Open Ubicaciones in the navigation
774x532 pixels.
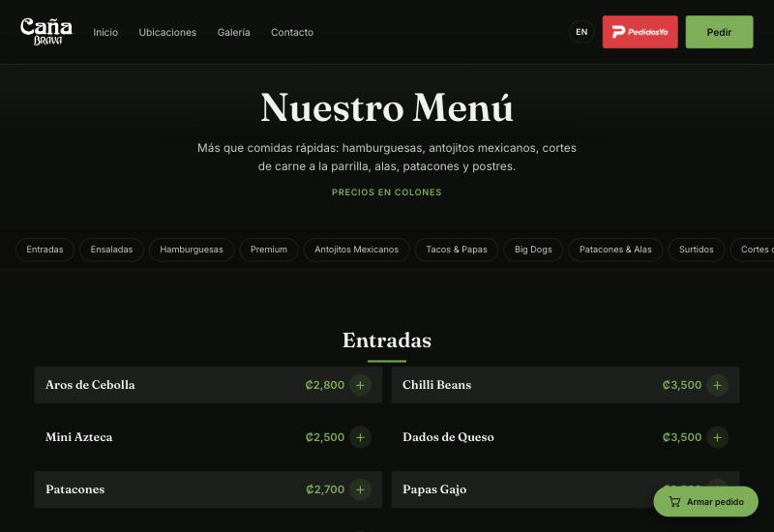pos(167,32)
